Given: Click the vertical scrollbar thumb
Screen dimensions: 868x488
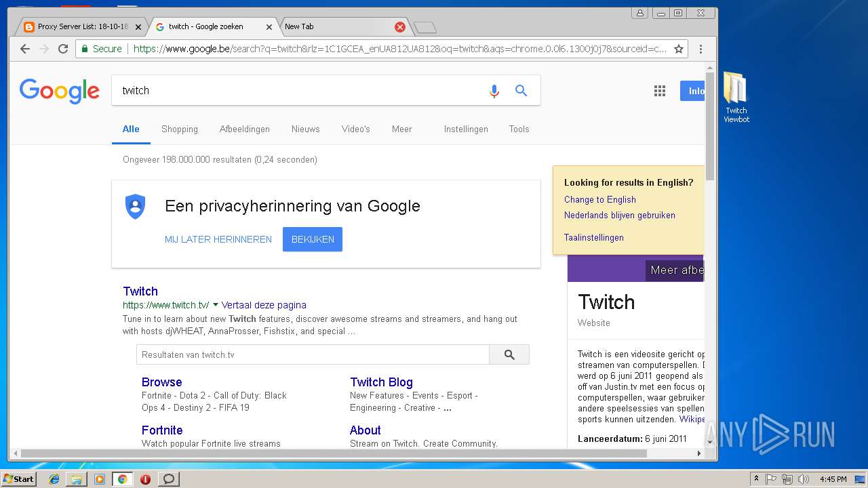Looking at the screenshot, I should (710, 125).
